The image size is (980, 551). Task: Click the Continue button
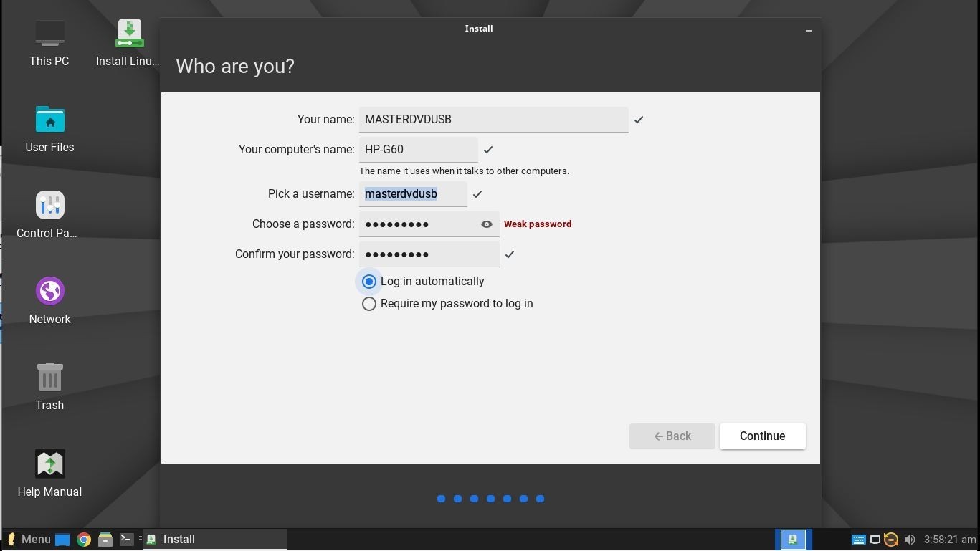tap(762, 436)
